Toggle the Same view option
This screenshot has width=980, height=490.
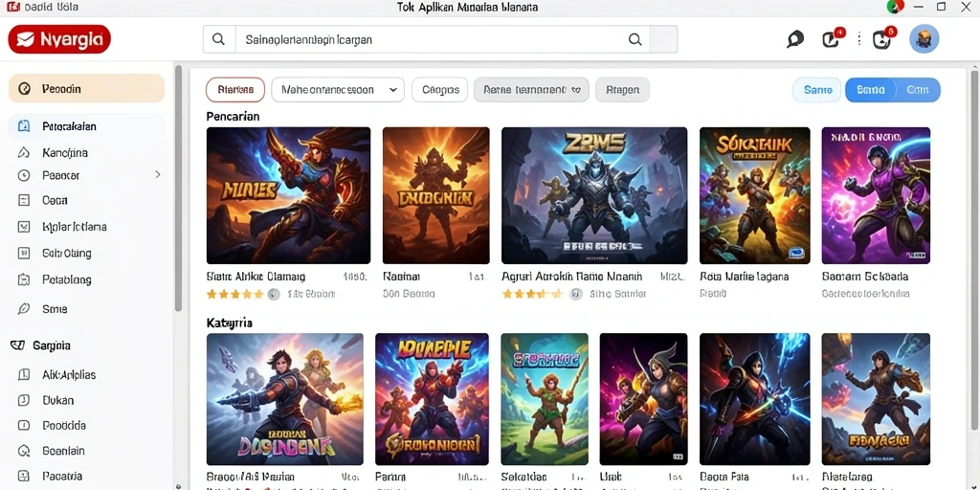point(817,90)
